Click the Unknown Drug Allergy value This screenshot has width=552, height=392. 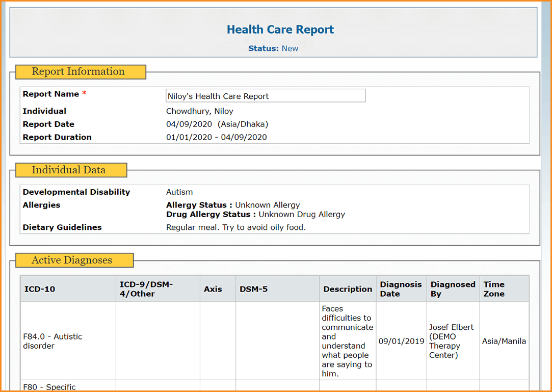click(x=302, y=215)
